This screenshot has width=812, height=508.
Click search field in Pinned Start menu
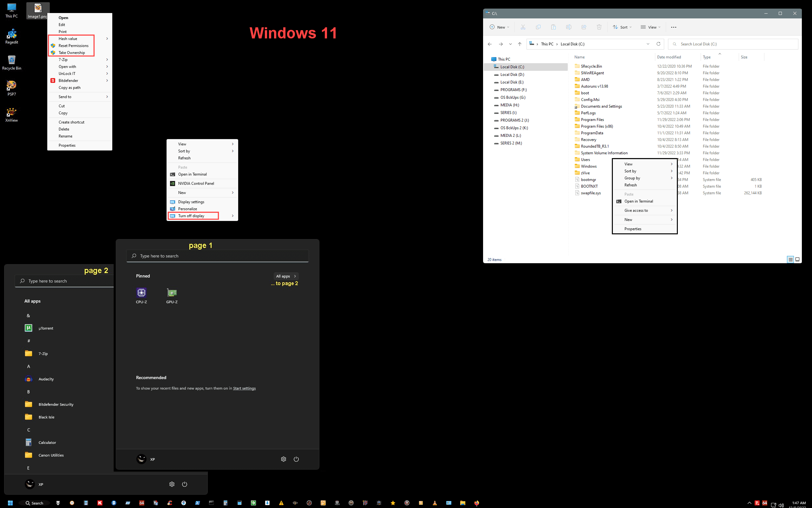(x=217, y=256)
